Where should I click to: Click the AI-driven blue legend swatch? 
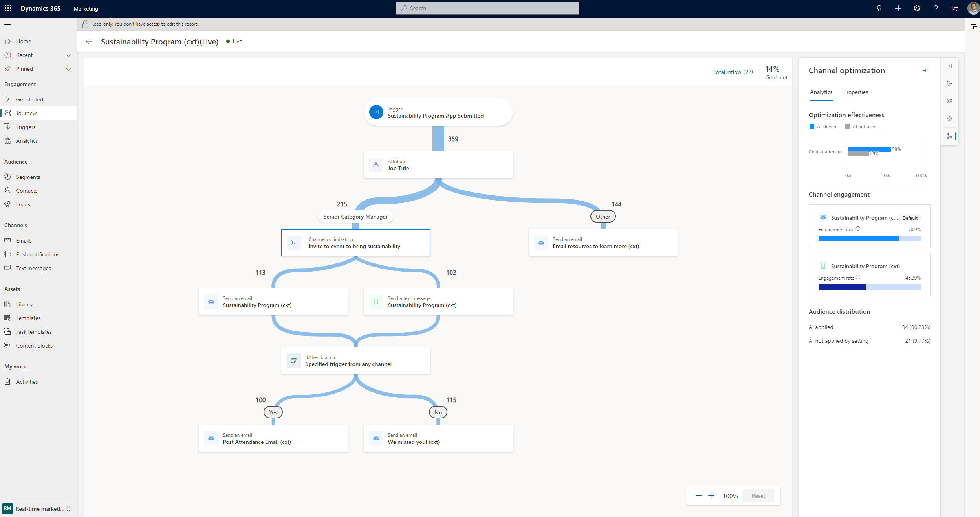pos(812,127)
